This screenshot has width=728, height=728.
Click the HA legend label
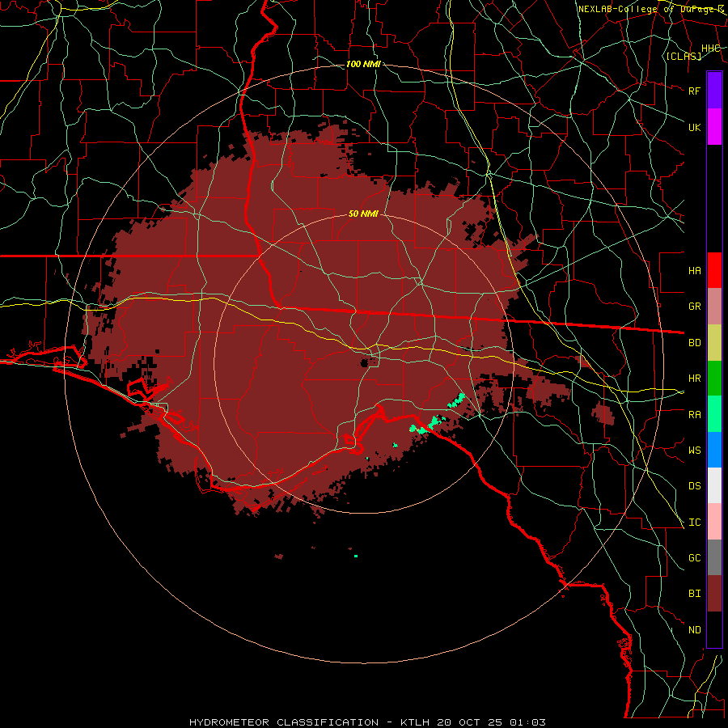(x=695, y=271)
